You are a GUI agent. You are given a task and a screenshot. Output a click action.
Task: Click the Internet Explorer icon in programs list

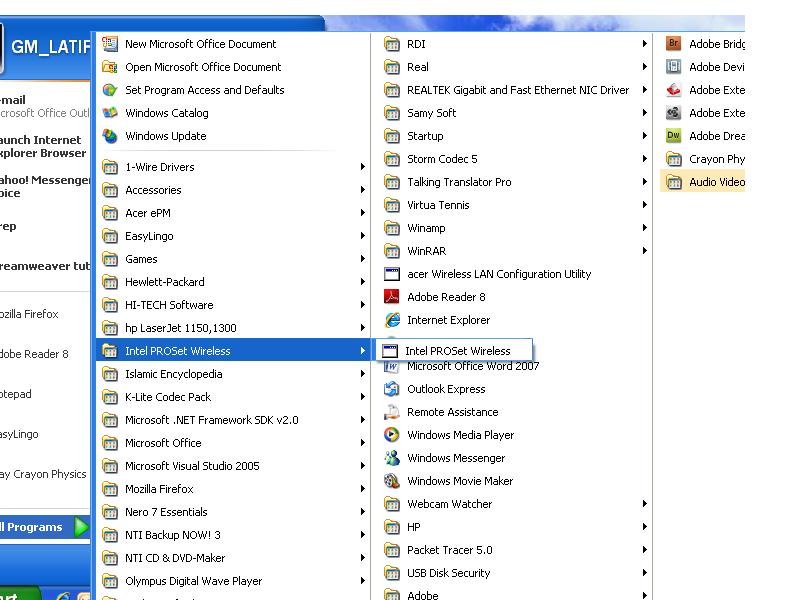tap(392, 320)
